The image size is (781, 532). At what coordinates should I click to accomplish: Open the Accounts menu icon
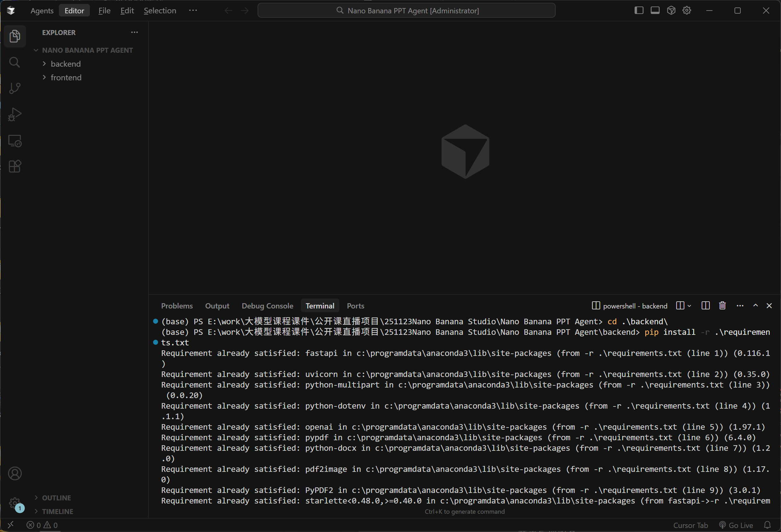(15, 473)
